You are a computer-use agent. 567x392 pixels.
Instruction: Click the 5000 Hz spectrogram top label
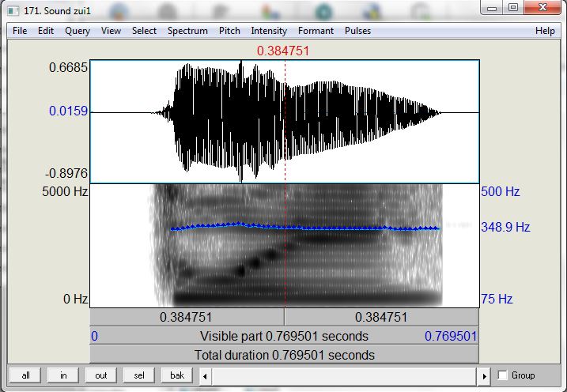click(x=65, y=191)
